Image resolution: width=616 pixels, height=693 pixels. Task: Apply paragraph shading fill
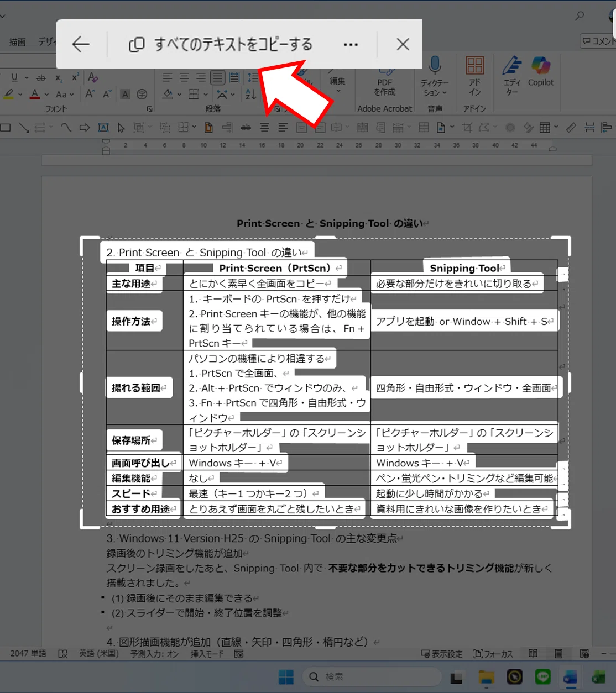coord(168,95)
